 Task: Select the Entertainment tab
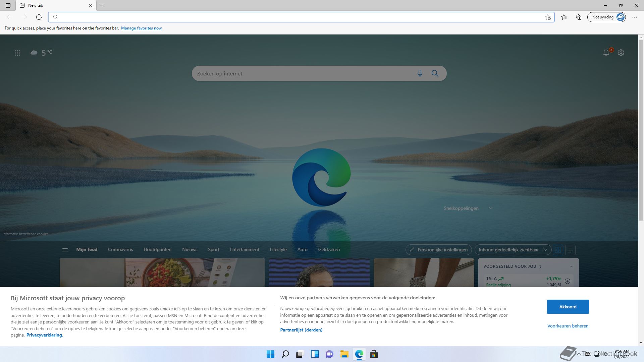click(x=245, y=249)
